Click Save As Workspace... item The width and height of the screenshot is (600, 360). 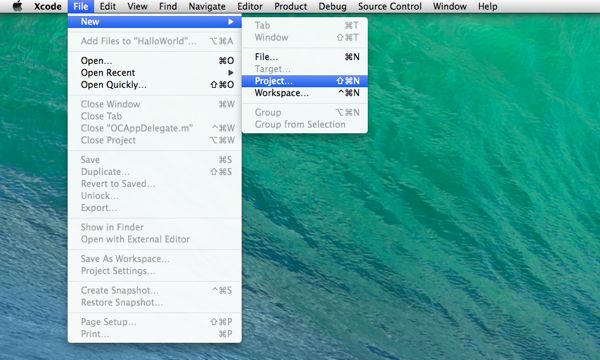[x=155, y=259]
